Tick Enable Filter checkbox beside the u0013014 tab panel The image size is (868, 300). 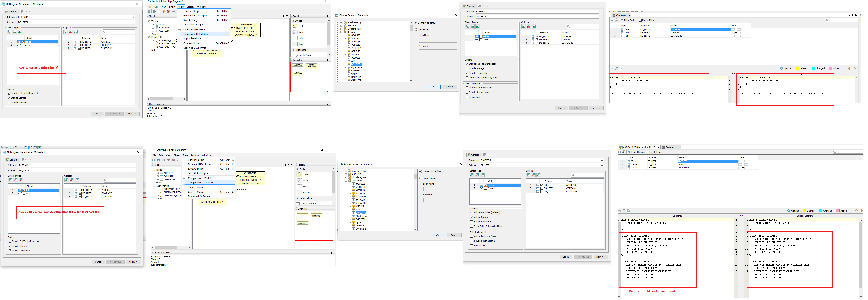pos(647,152)
